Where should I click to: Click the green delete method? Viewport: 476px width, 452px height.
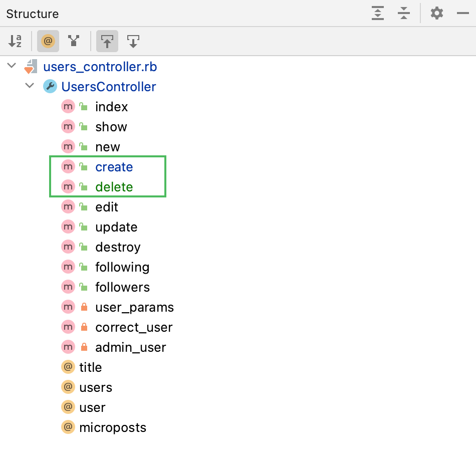click(114, 187)
